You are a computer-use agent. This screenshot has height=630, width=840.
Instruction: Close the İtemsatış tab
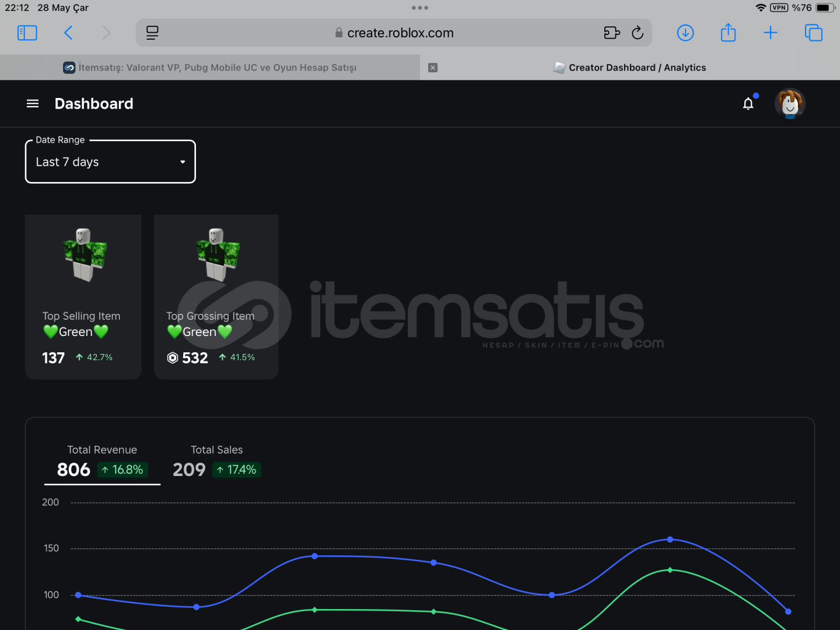click(x=433, y=68)
